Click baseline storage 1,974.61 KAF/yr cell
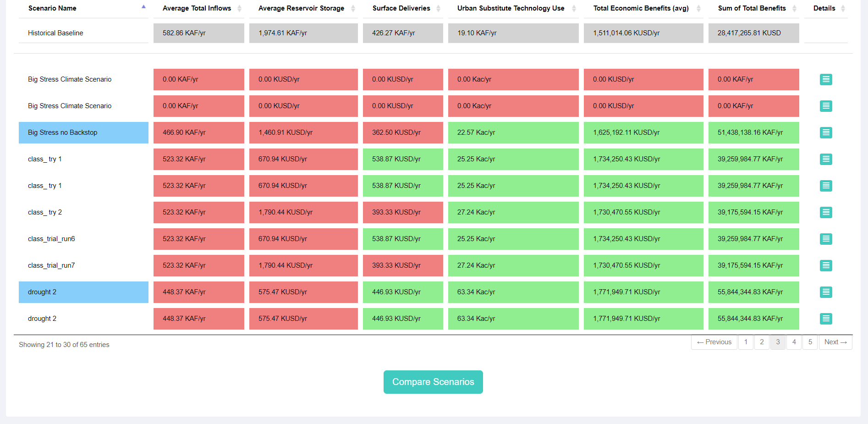Image resolution: width=868 pixels, height=424 pixels. click(x=303, y=33)
